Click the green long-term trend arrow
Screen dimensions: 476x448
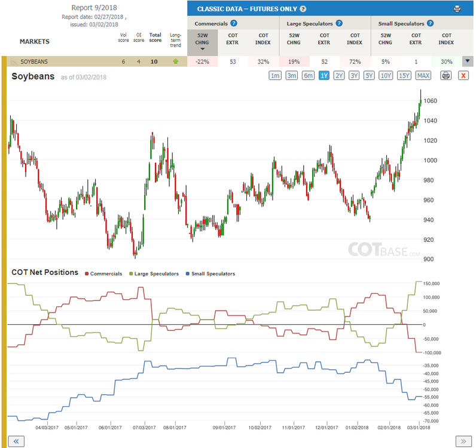tap(175, 62)
